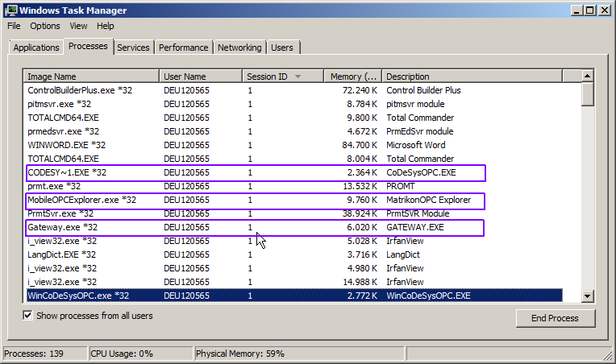Open the Options menu
This screenshot has width=616, height=364.
click(x=45, y=26)
